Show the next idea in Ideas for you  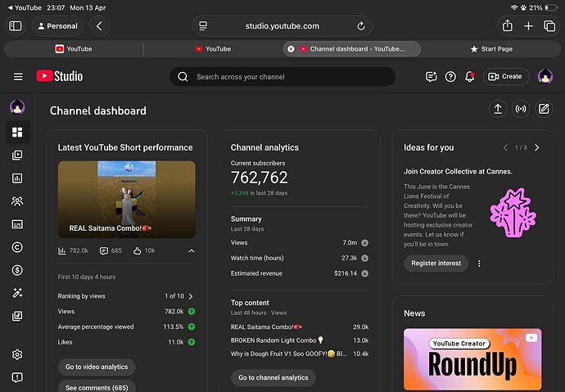pyautogui.click(x=537, y=147)
